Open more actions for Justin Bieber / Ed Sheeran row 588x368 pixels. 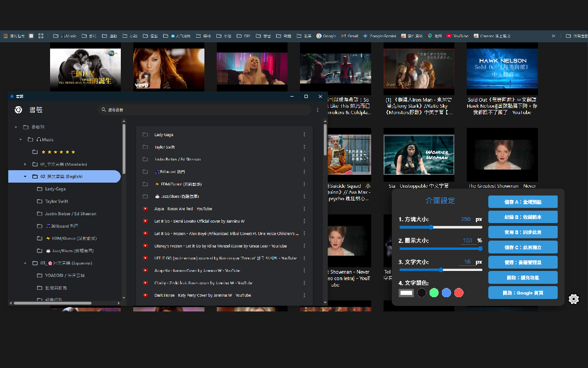[304, 159]
